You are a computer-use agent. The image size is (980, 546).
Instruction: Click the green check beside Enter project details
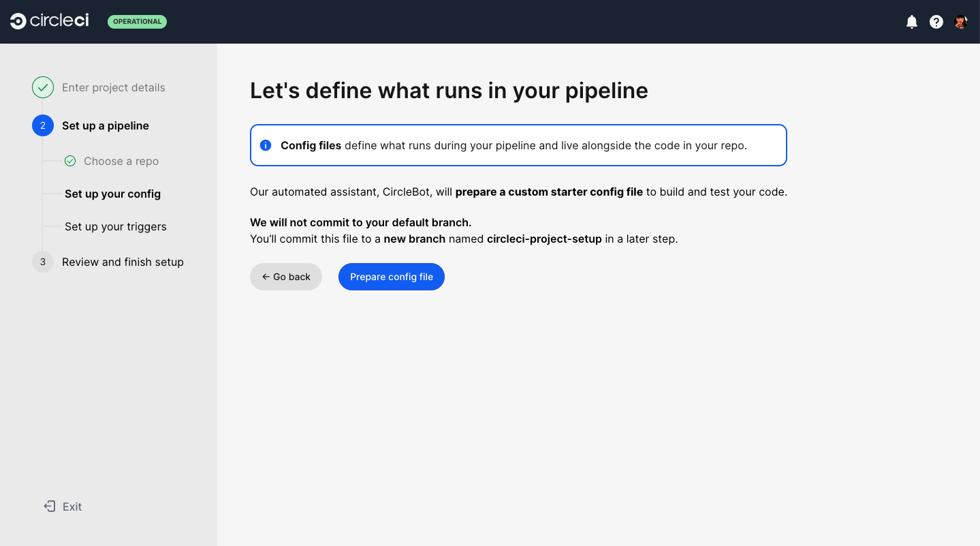[x=43, y=87]
